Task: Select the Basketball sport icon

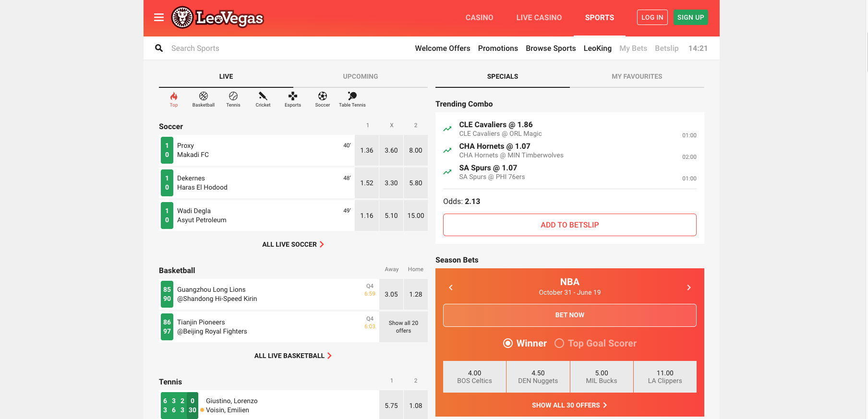Action: tap(204, 99)
